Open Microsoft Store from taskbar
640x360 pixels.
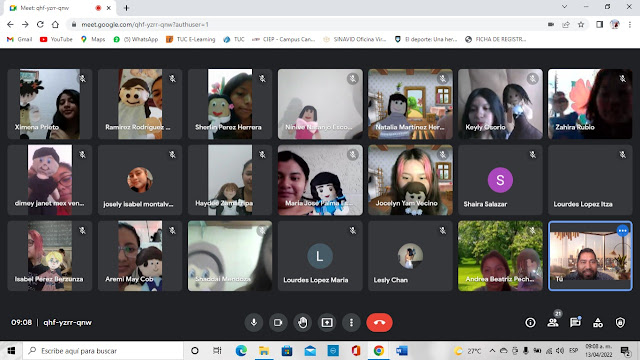[x=287, y=351]
